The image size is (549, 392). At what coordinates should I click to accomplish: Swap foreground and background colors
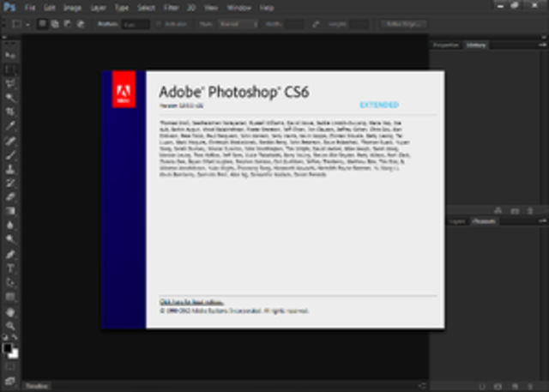tap(15, 338)
